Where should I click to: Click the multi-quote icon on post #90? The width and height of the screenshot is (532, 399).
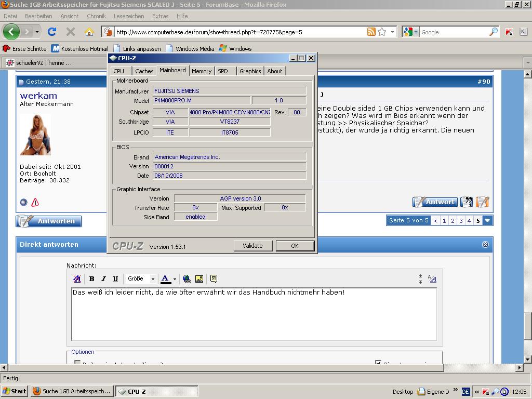(467, 202)
